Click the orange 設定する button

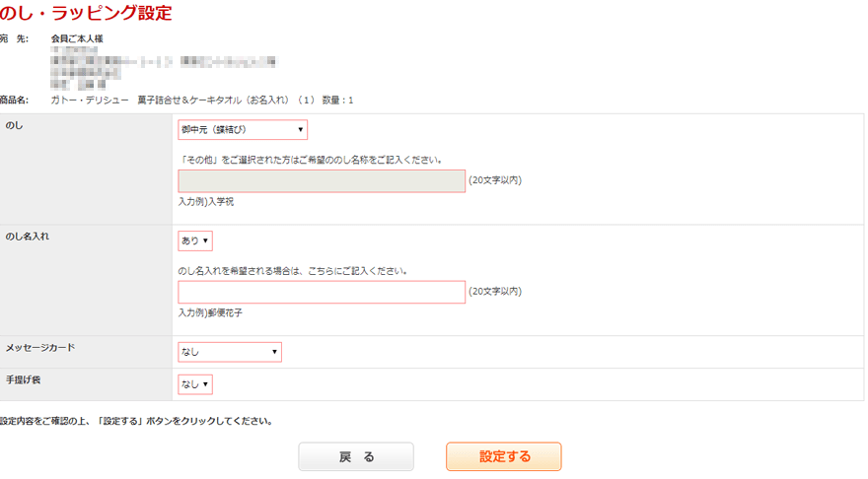[503, 456]
